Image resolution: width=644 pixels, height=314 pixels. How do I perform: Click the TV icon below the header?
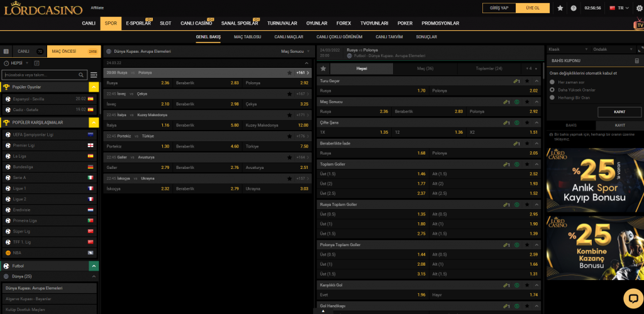coord(638,24)
